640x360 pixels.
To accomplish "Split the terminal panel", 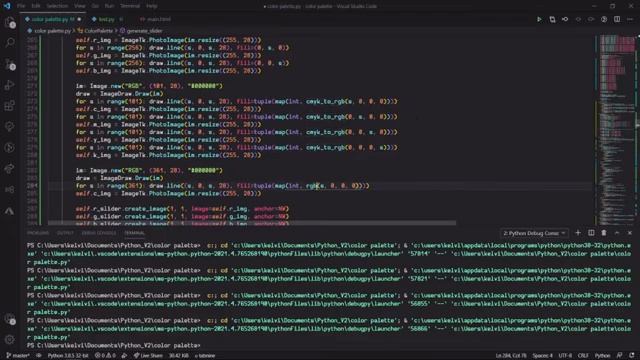I will coord(591,233).
